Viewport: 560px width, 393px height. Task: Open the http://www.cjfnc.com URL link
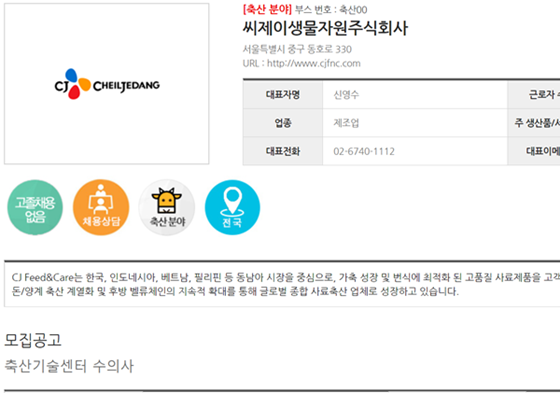click(314, 64)
